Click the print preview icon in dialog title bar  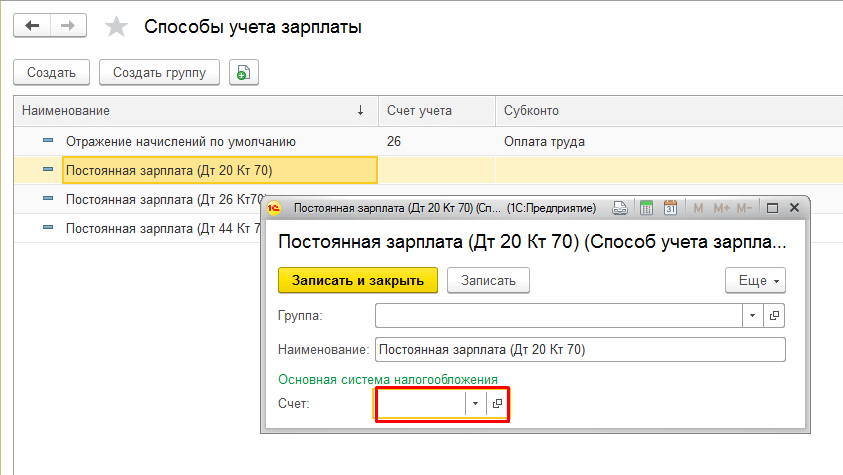pyautogui.click(x=620, y=208)
